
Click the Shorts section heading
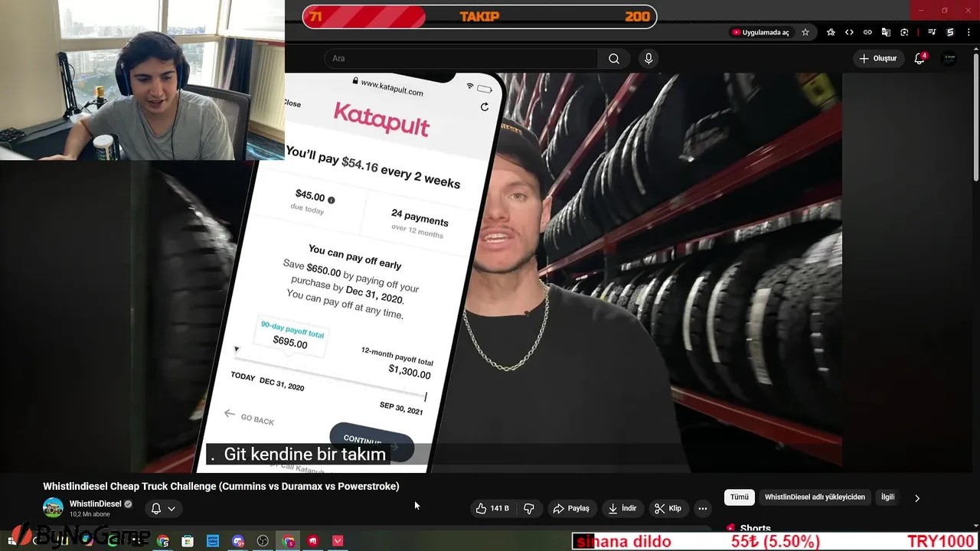point(755,528)
